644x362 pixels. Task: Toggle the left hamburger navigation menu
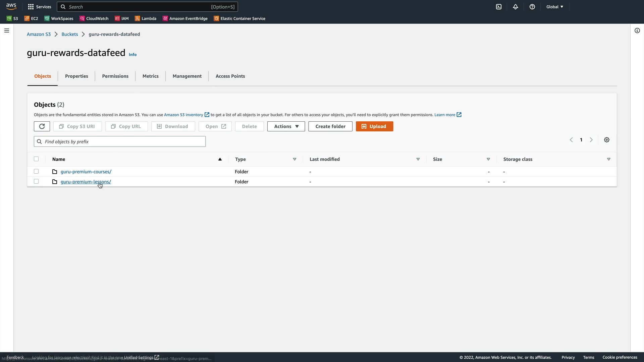(7, 31)
